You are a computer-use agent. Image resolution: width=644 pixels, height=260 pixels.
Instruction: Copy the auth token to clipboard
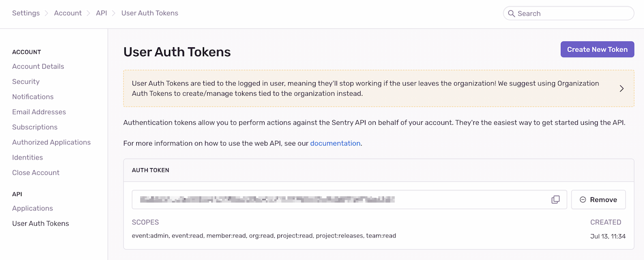click(555, 199)
